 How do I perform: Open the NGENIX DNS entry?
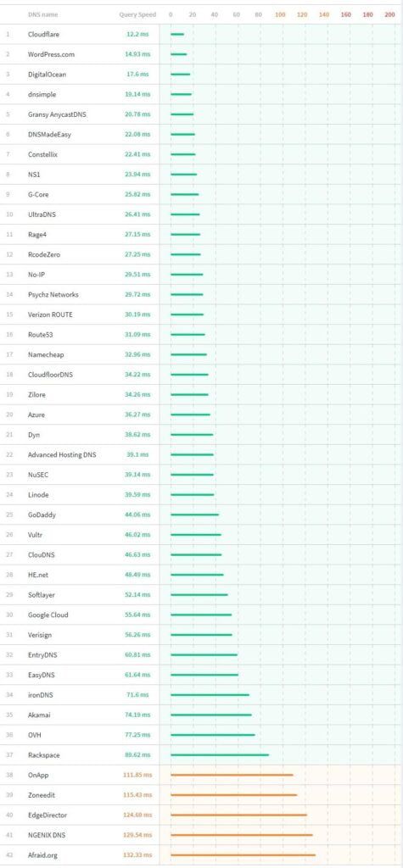click(47, 835)
